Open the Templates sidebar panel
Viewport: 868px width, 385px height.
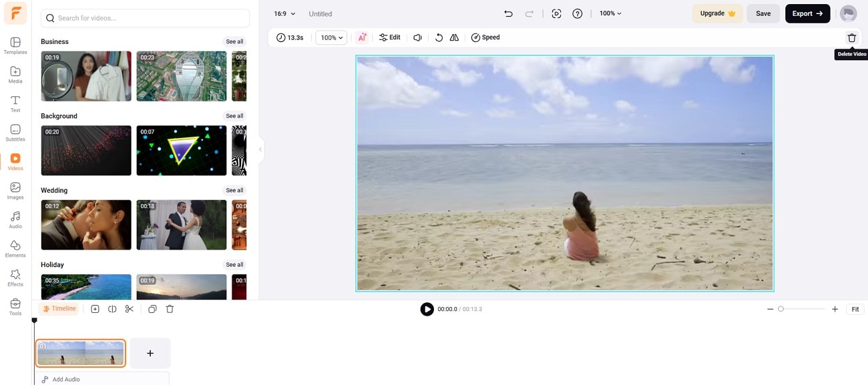click(15, 45)
